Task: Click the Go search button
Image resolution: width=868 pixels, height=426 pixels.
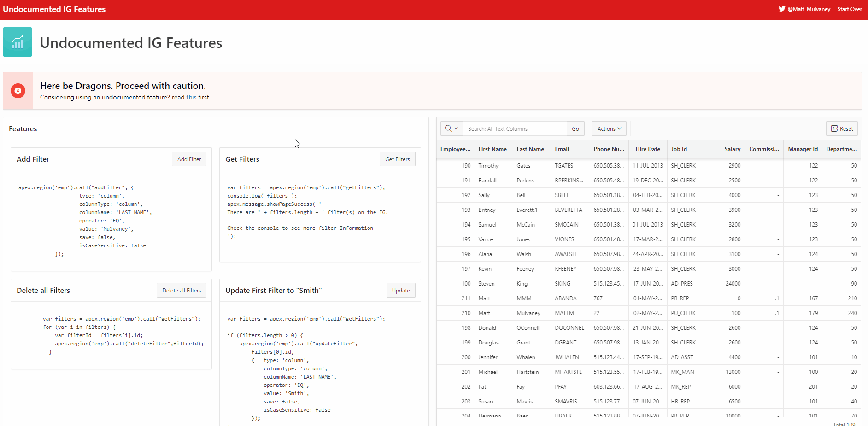Action: [x=575, y=128]
